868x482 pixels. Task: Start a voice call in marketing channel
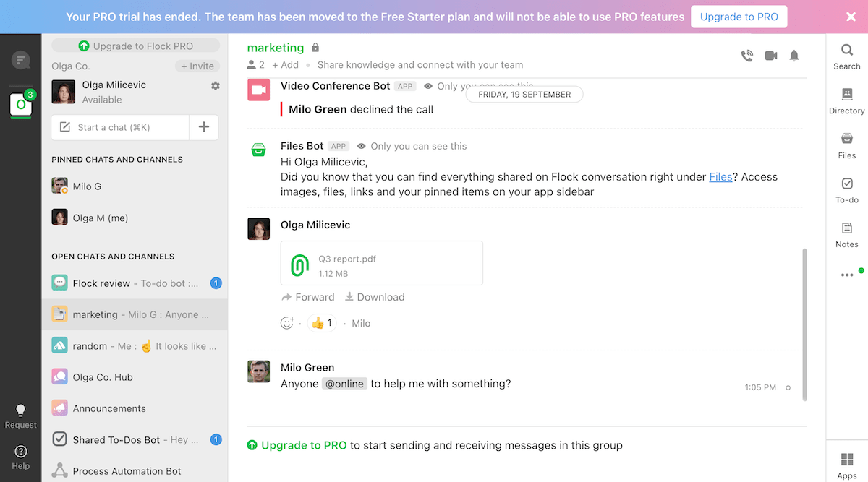747,56
